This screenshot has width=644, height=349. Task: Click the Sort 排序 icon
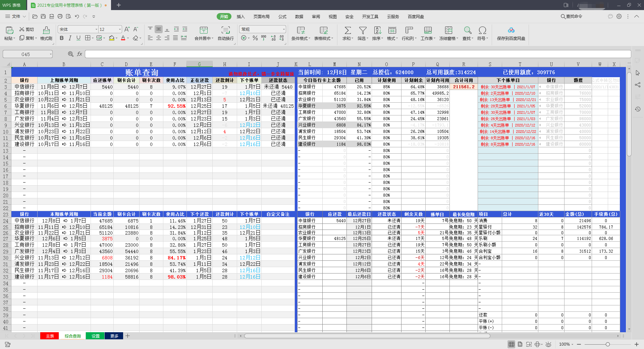377,31
